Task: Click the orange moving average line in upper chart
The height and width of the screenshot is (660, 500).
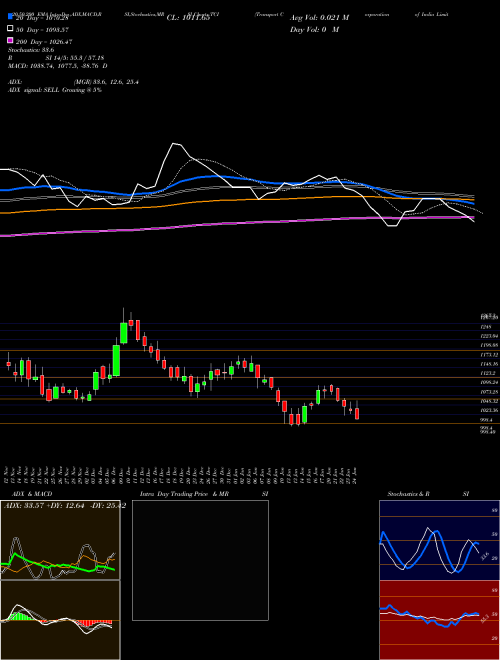Action: tap(236, 199)
